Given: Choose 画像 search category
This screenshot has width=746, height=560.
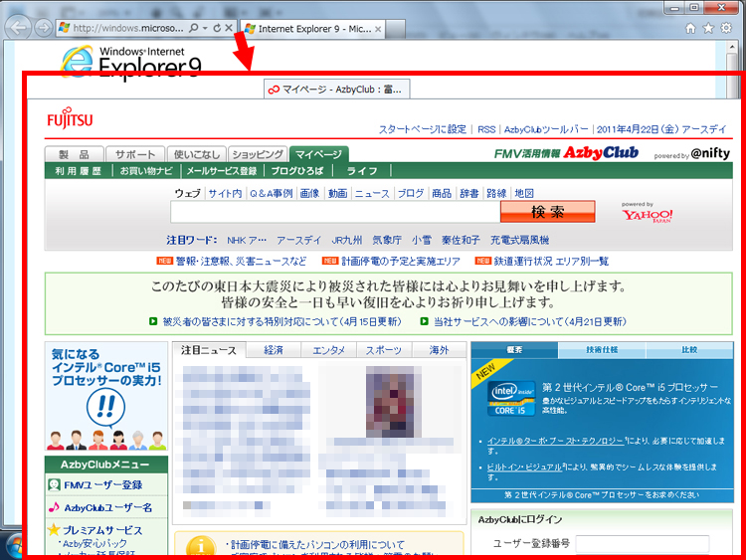Looking at the screenshot, I should pyautogui.click(x=309, y=193).
